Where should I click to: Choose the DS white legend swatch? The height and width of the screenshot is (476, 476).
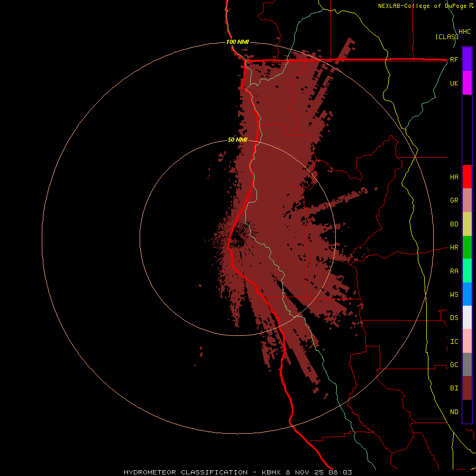click(467, 317)
